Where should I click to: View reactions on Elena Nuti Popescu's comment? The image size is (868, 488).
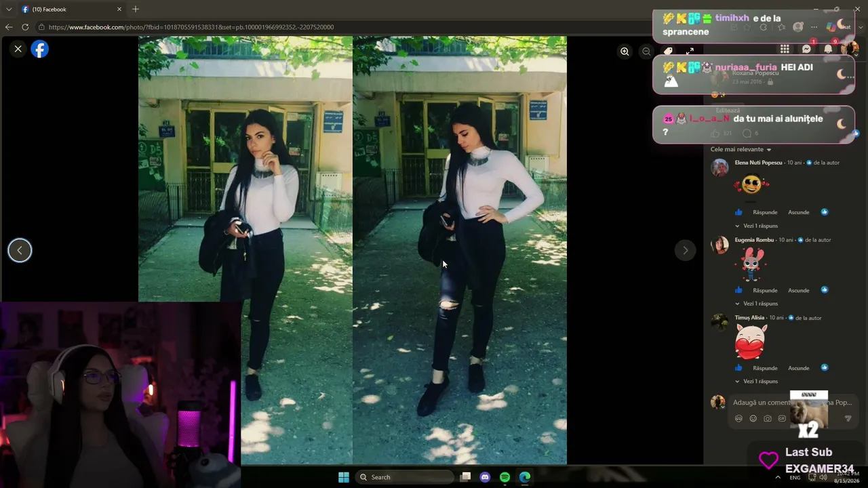825,212
